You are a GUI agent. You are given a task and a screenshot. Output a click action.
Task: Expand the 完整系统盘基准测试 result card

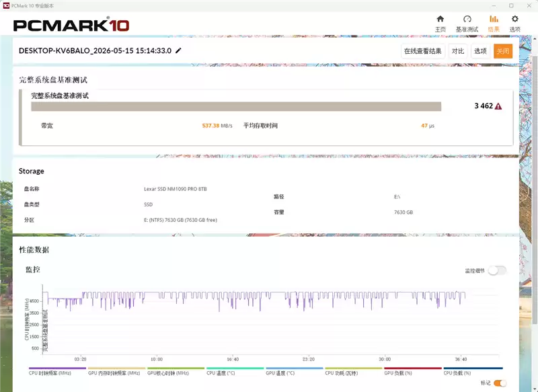pos(266,117)
